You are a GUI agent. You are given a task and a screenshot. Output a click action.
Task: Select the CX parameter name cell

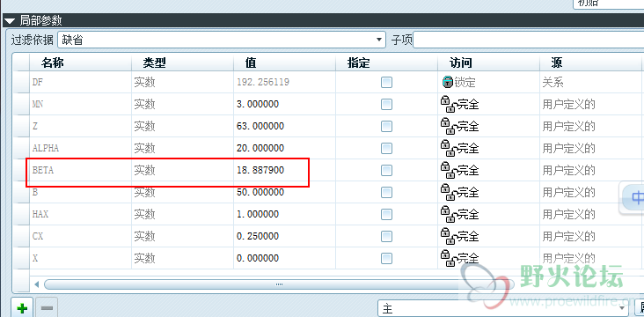click(x=81, y=236)
